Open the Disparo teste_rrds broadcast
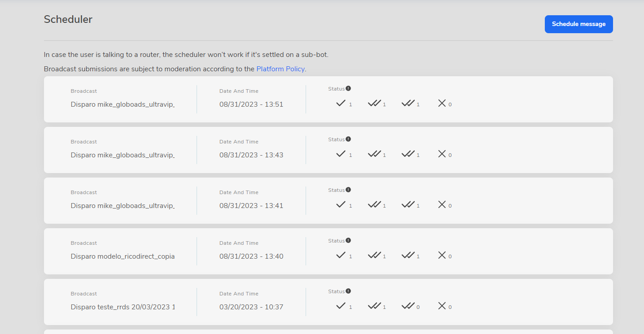Screen dimensions: 644x334 [123, 307]
